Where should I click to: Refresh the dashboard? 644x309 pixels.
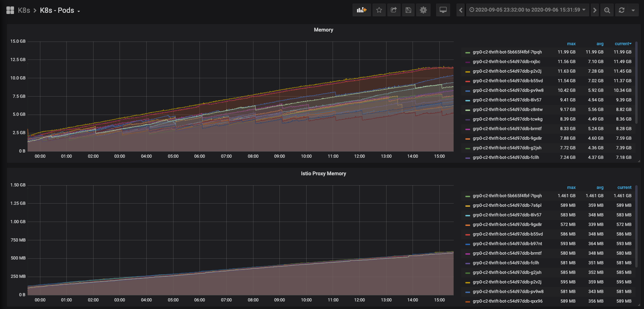coord(622,10)
